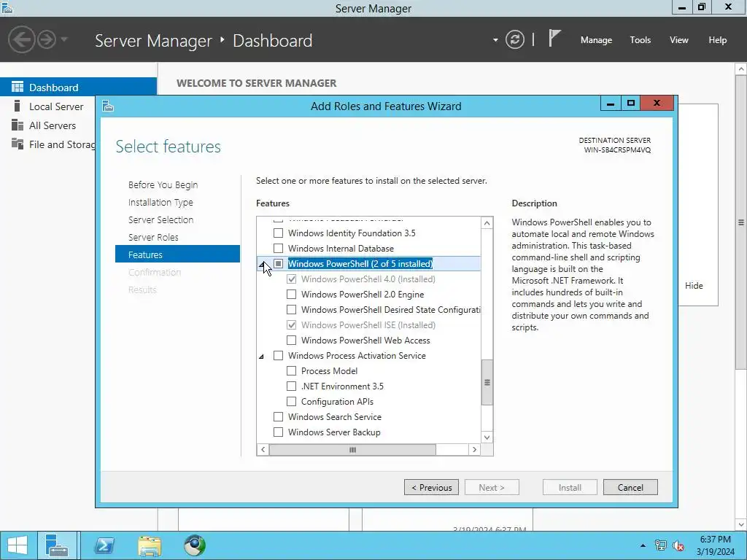
Task: Click the network tray icon
Action: [x=660, y=545]
